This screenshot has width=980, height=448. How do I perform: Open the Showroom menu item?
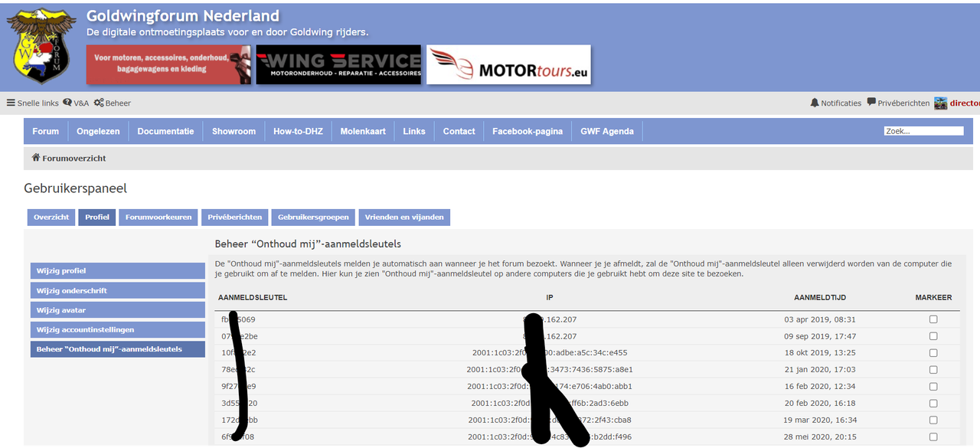tap(234, 131)
